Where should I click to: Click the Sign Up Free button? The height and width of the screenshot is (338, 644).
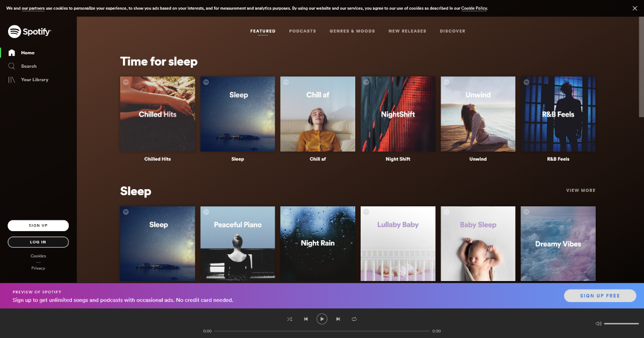599,296
